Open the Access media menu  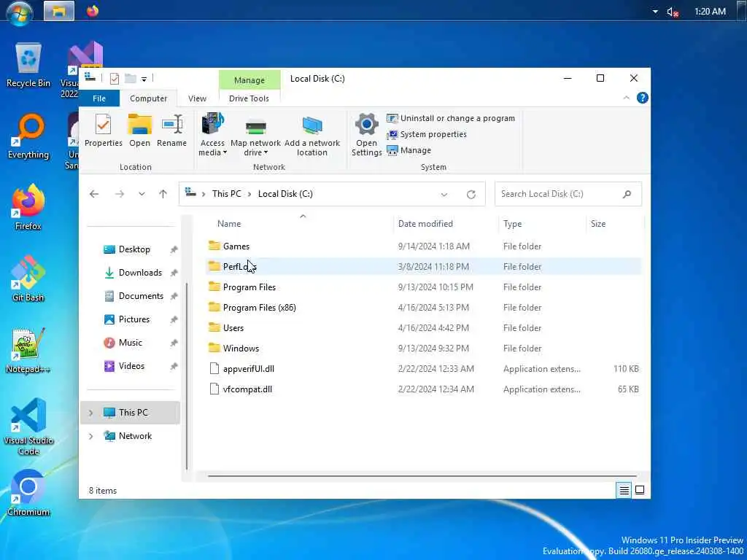click(212, 135)
